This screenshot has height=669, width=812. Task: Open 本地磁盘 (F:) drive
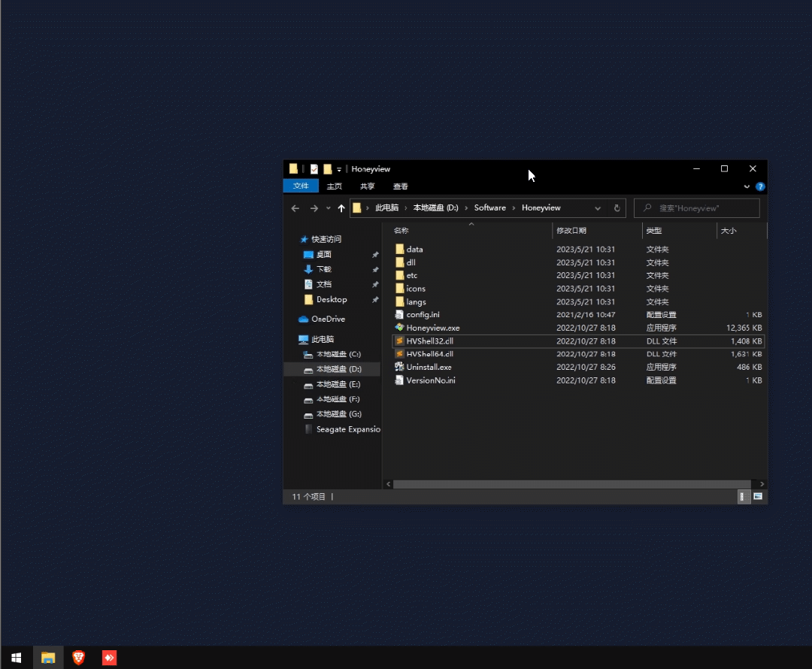click(338, 399)
